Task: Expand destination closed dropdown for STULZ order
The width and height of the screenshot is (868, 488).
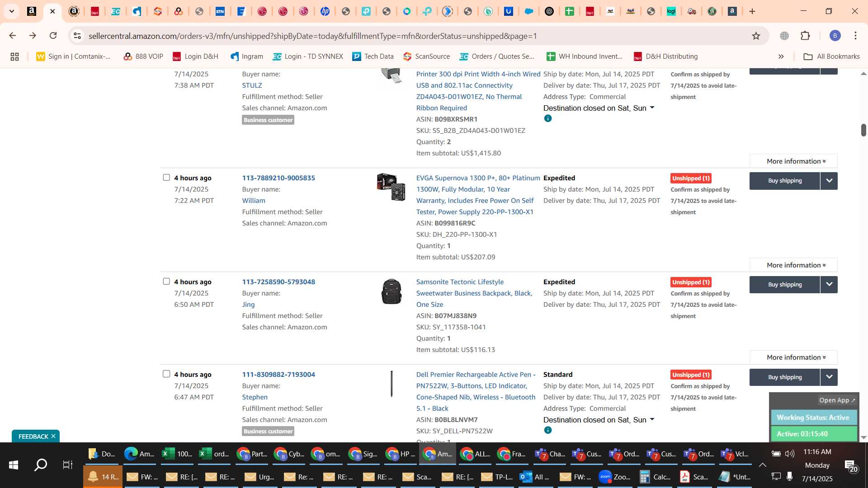Action: pyautogui.click(x=652, y=108)
